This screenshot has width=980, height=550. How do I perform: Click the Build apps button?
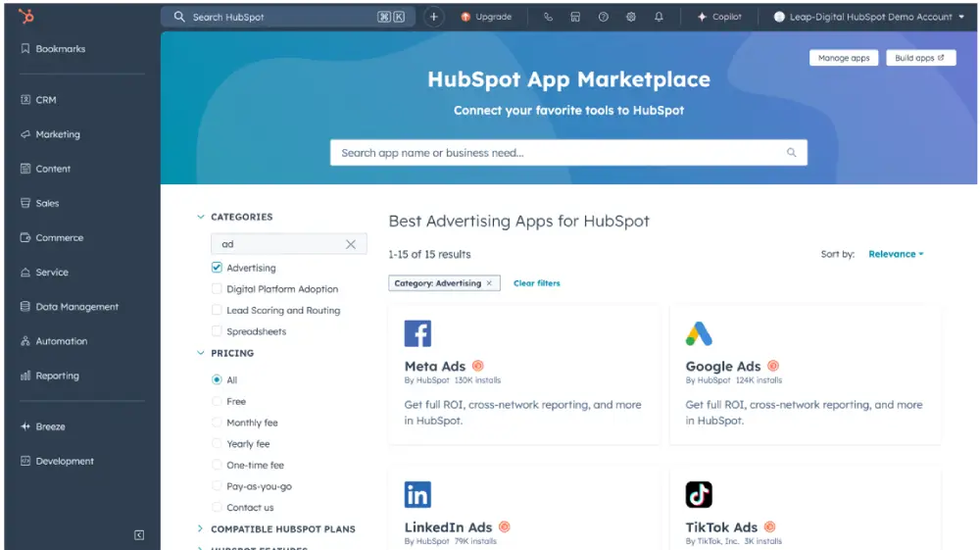click(920, 58)
